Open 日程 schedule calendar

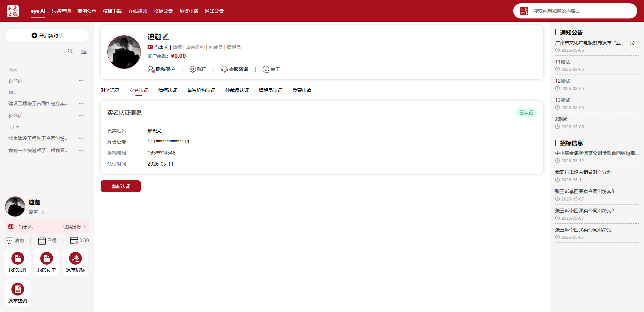click(x=47, y=240)
